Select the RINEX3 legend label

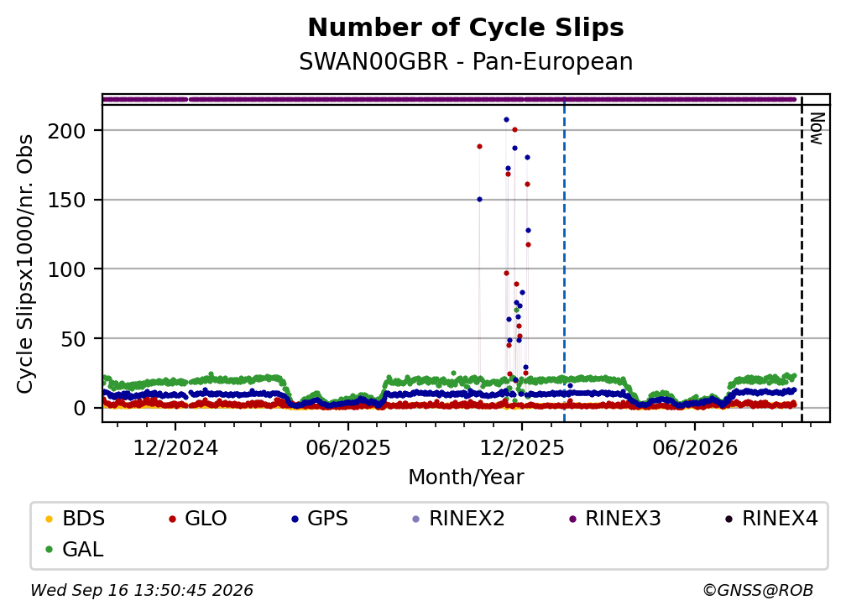pos(623,519)
